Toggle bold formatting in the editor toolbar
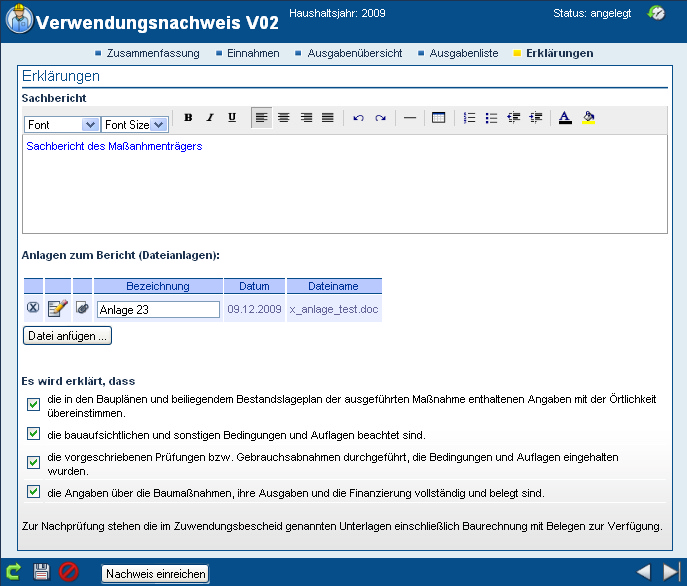Image resolution: width=687 pixels, height=586 pixels. click(188, 117)
